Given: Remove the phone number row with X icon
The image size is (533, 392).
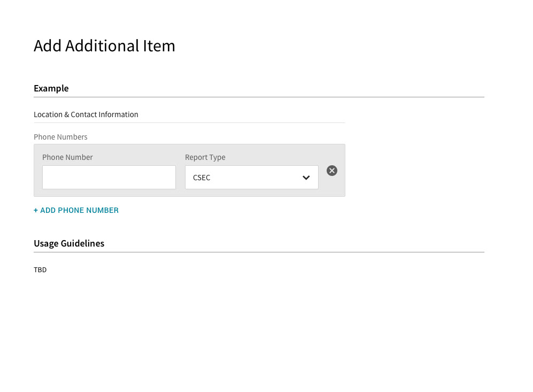Looking at the screenshot, I should (332, 171).
